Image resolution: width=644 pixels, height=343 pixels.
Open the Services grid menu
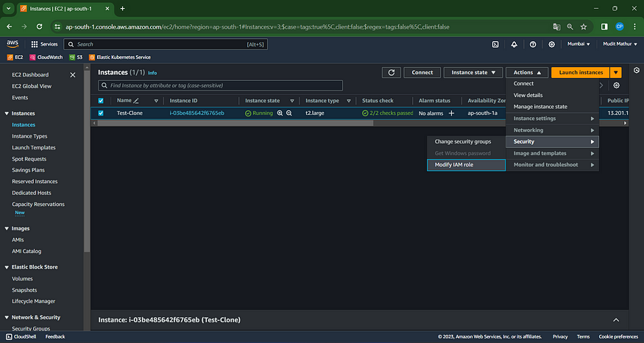click(44, 44)
